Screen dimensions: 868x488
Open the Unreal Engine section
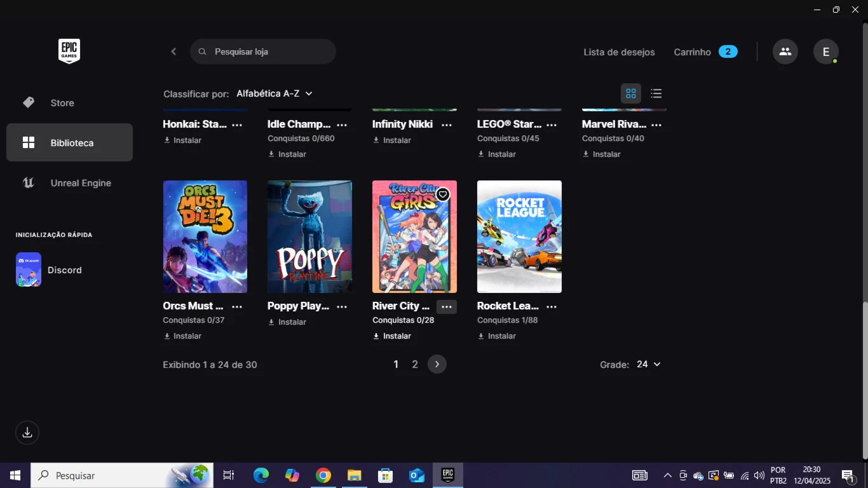click(x=69, y=183)
